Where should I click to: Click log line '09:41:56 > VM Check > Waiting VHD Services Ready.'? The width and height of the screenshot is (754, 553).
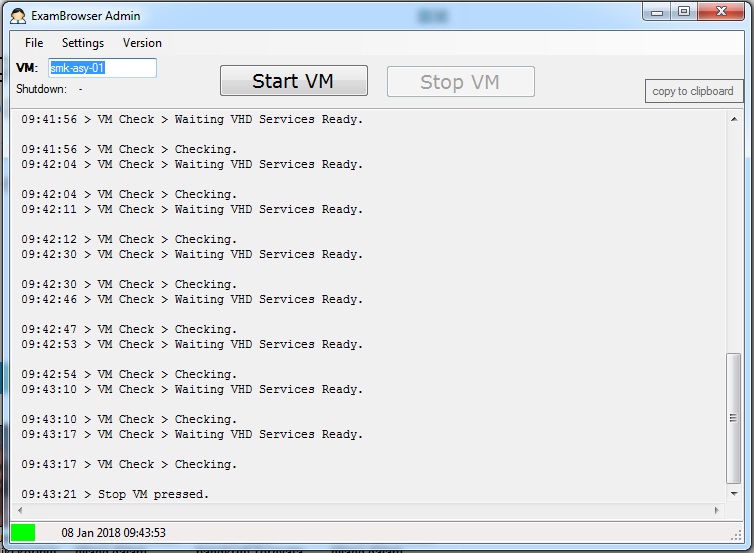tap(192, 119)
